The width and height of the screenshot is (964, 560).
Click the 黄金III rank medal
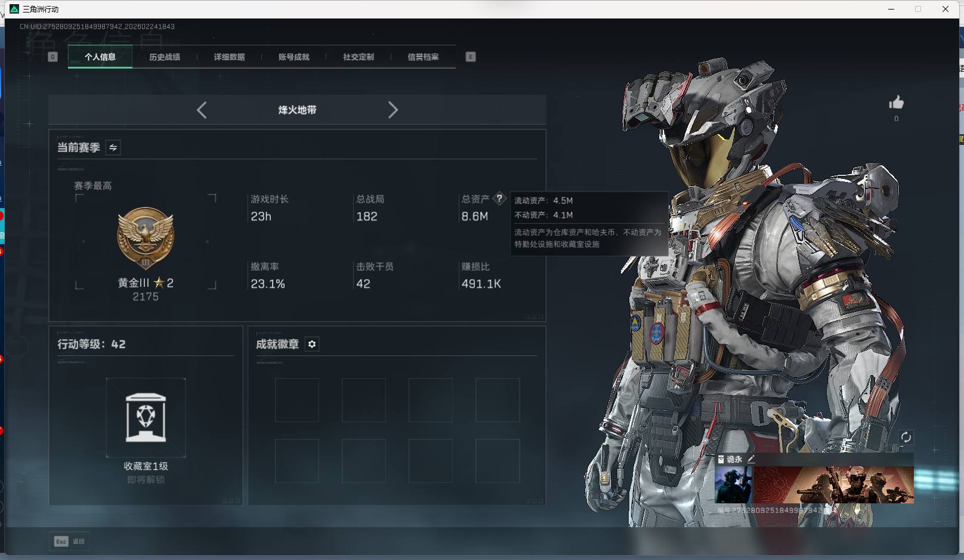tap(146, 239)
